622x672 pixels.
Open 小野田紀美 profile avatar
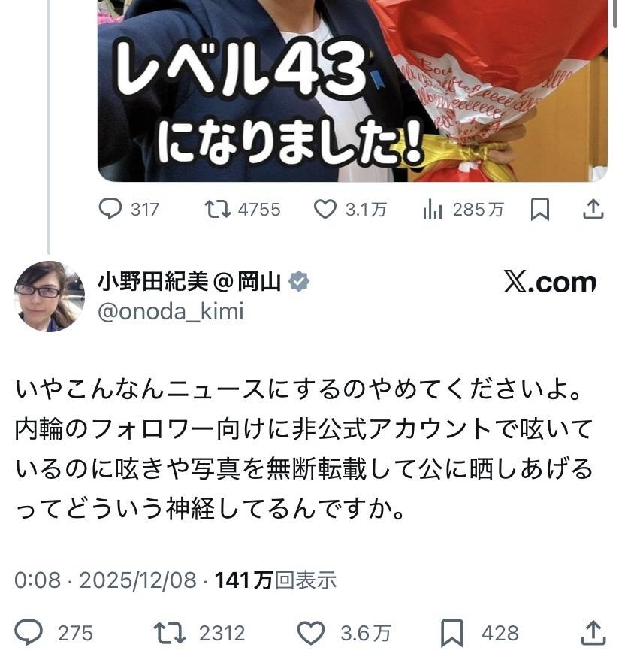pos(49,296)
